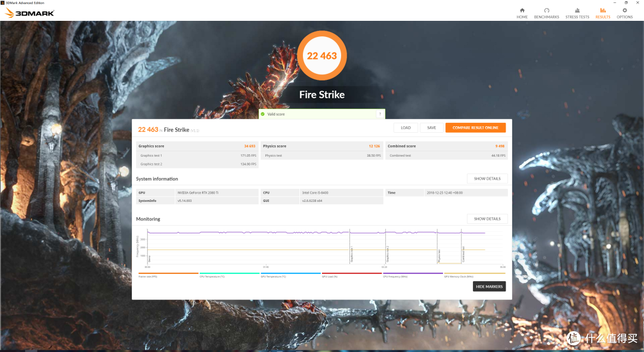Open the question mark help for Valid score
644x352 pixels.
(380, 114)
